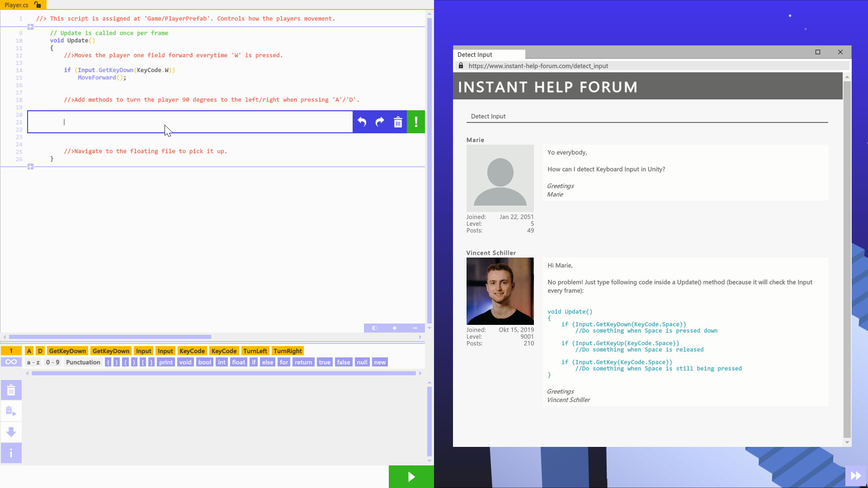Click the fast-forward icon in game view

tap(856, 476)
